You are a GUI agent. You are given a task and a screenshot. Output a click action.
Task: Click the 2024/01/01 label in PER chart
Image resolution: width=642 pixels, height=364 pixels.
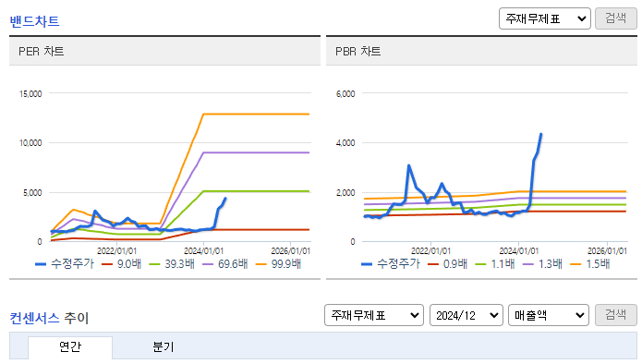[203, 251]
